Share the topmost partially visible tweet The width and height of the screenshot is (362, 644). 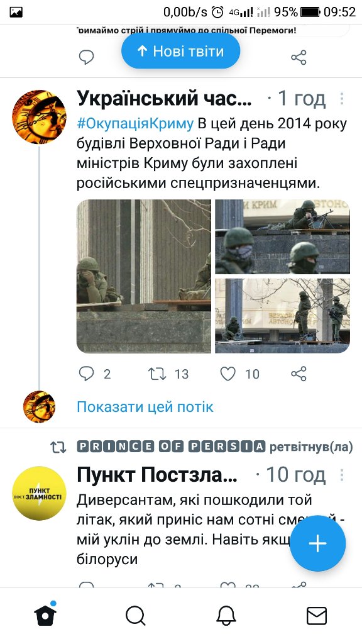299,57
